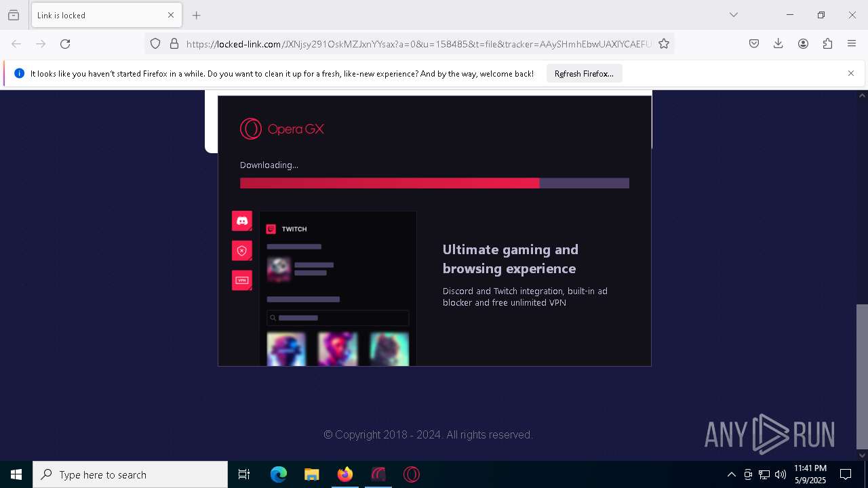Open the Windows Start menu
This screenshot has height=488, width=868.
[x=16, y=474]
